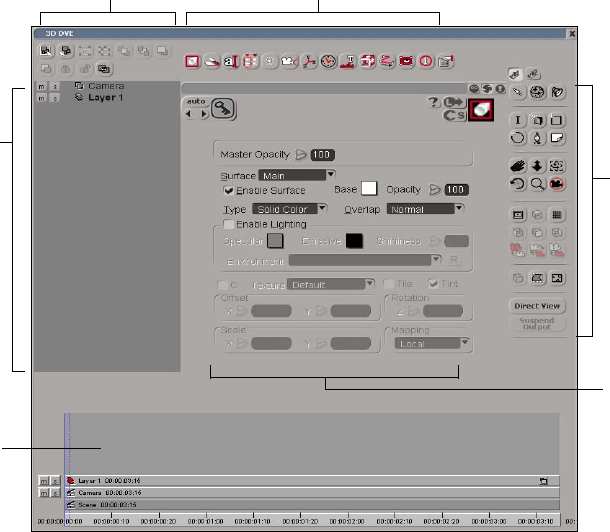The width and height of the screenshot is (610, 532).
Task: Select the Scene timeline track bar
Action: click(x=312, y=505)
